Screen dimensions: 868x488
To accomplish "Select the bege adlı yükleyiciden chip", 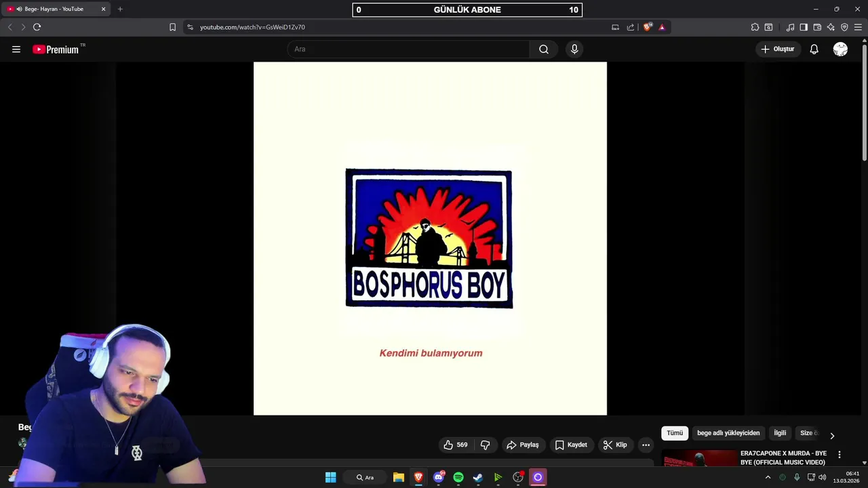I will [x=728, y=433].
